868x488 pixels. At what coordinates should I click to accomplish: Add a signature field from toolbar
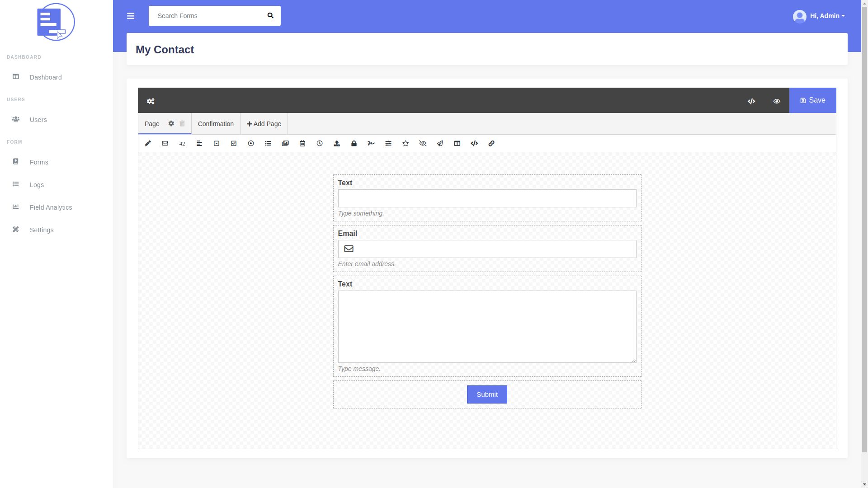tap(371, 143)
